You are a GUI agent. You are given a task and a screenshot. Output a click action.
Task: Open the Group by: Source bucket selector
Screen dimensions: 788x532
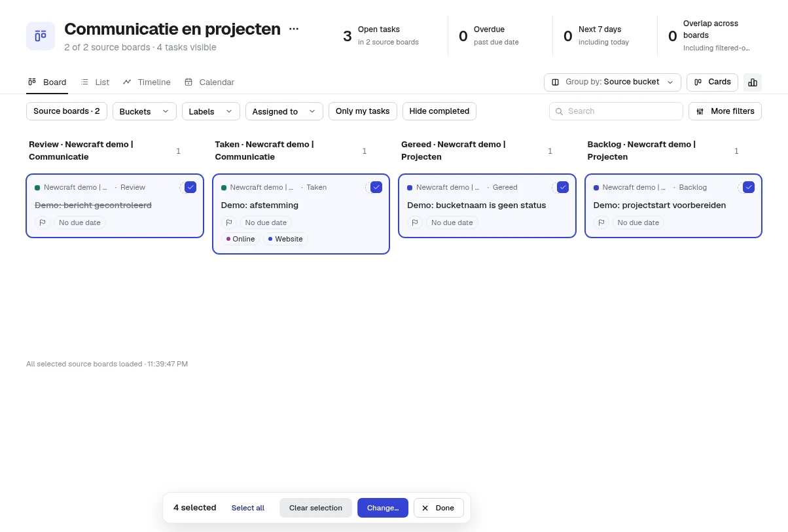pyautogui.click(x=613, y=82)
